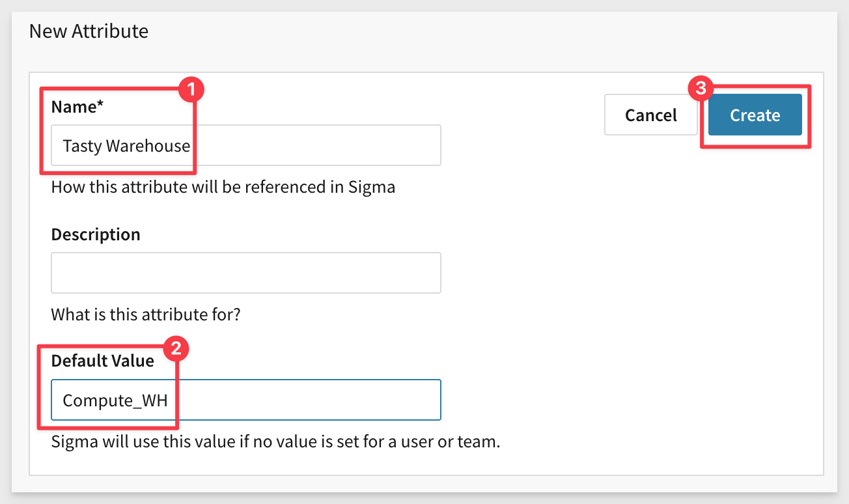Focus the Default Value input box
This screenshot has width=849, height=504.
(x=306, y=400)
